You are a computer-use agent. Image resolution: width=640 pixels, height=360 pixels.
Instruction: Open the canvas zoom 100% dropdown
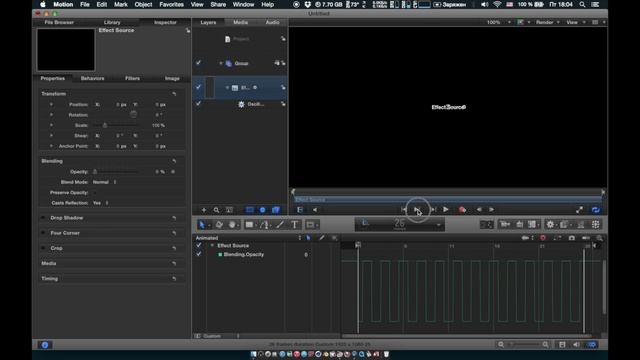(498, 22)
